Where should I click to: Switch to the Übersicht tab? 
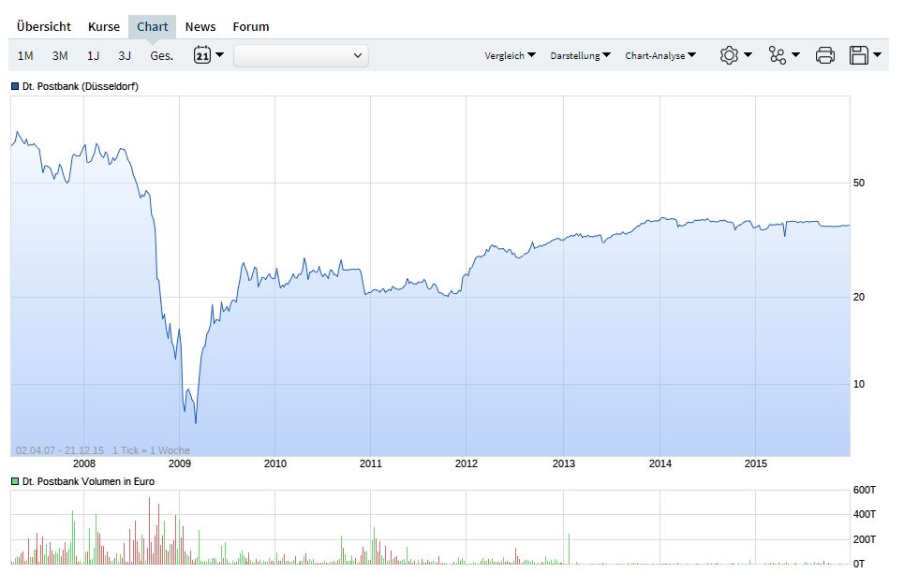[44, 27]
